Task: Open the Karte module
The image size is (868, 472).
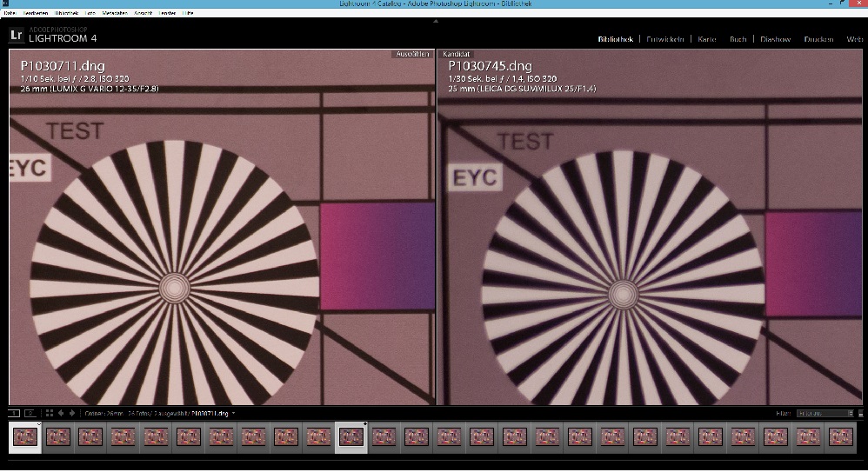Action: 706,39
